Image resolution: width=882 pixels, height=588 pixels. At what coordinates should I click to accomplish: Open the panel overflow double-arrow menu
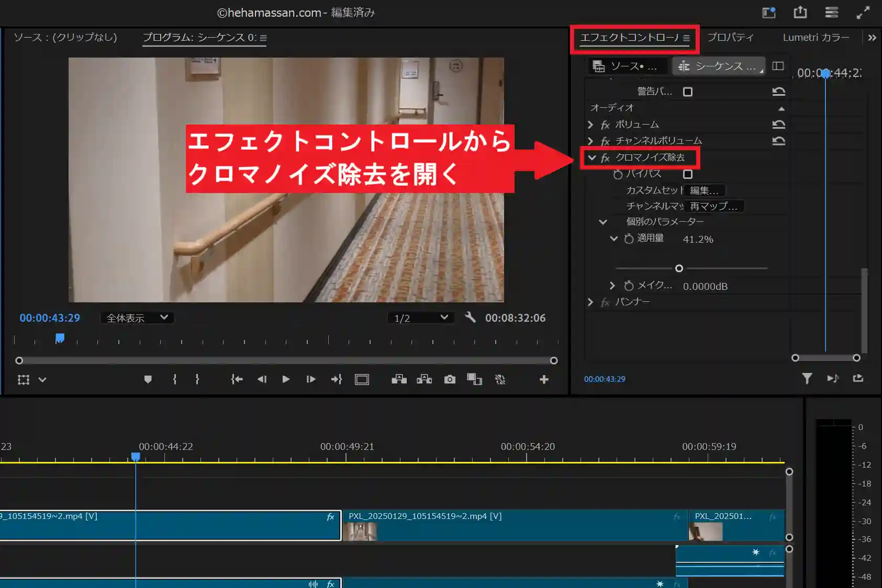872,38
